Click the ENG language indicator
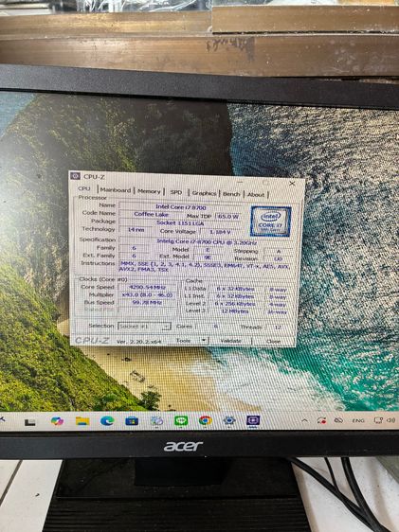The image size is (399, 532). click(x=358, y=420)
